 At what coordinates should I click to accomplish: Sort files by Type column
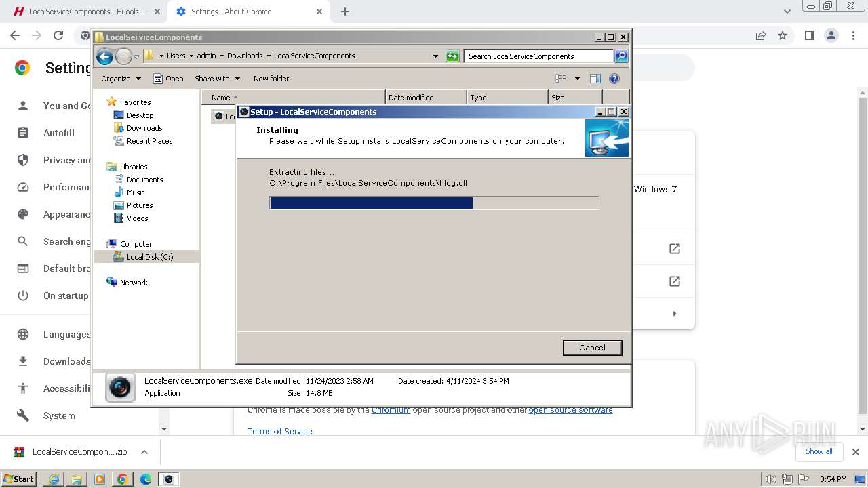click(507, 98)
